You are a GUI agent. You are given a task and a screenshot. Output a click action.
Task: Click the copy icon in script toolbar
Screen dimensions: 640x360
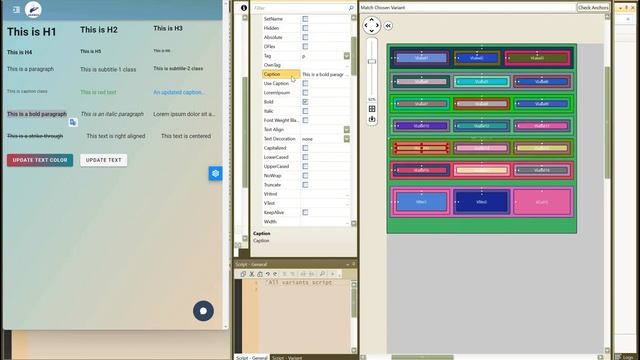tap(243, 274)
